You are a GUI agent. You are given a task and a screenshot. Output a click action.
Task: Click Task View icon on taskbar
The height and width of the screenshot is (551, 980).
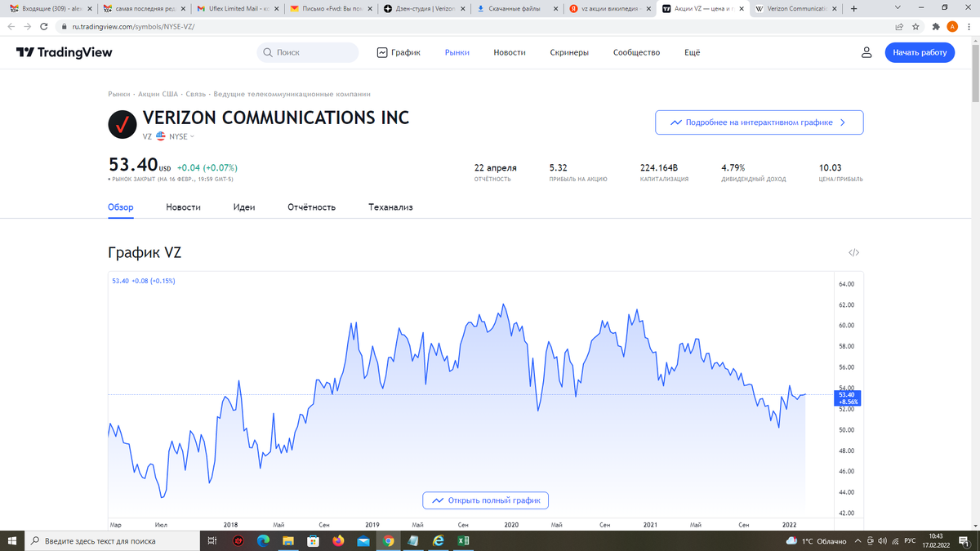(212, 541)
